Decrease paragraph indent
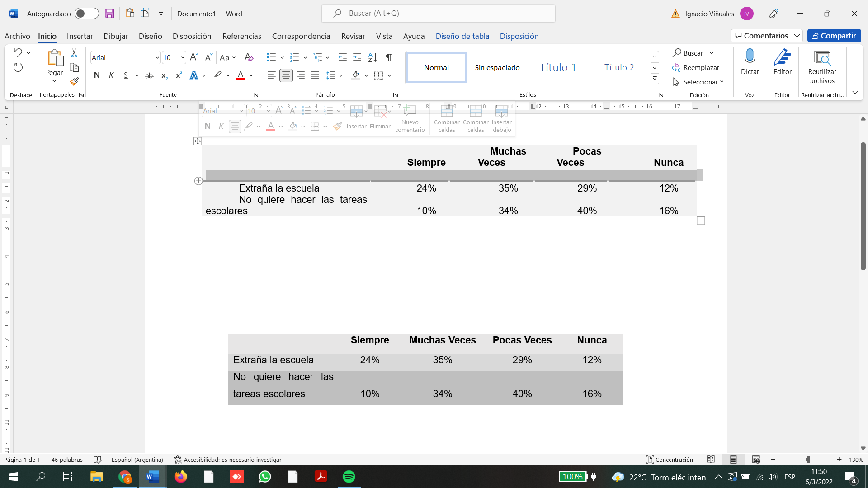Screen dimensions: 868x488 (343, 57)
